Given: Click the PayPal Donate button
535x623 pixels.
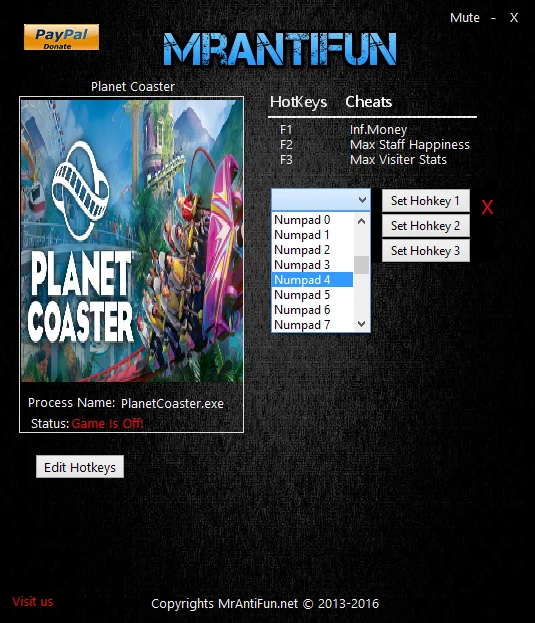Looking at the screenshot, I should [x=61, y=37].
